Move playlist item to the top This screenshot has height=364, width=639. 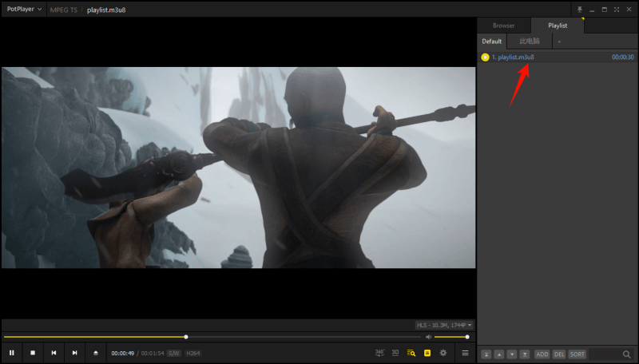coord(486,354)
